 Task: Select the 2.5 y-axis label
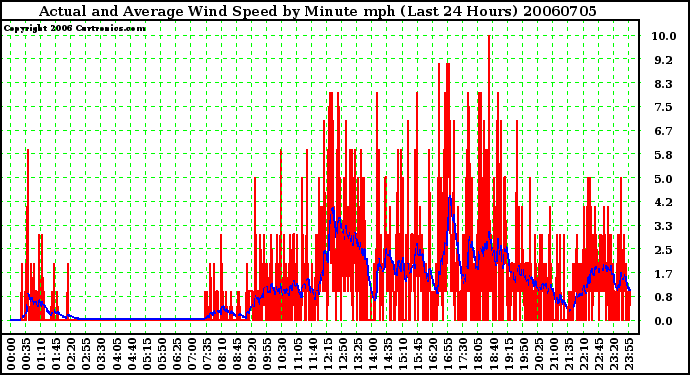point(664,250)
